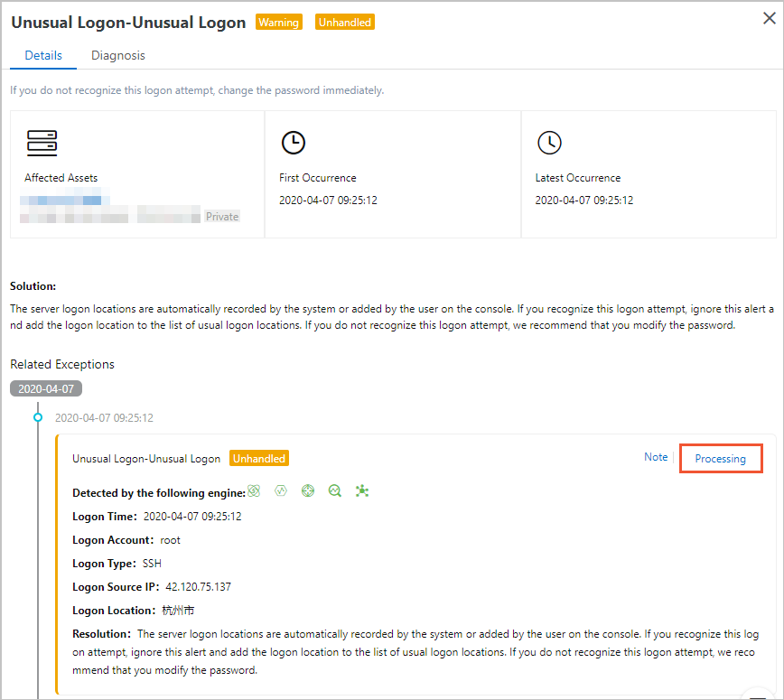Screen dimensions: 784x700
Task: Click the Logon Location value 杭州市
Action: 178,611
